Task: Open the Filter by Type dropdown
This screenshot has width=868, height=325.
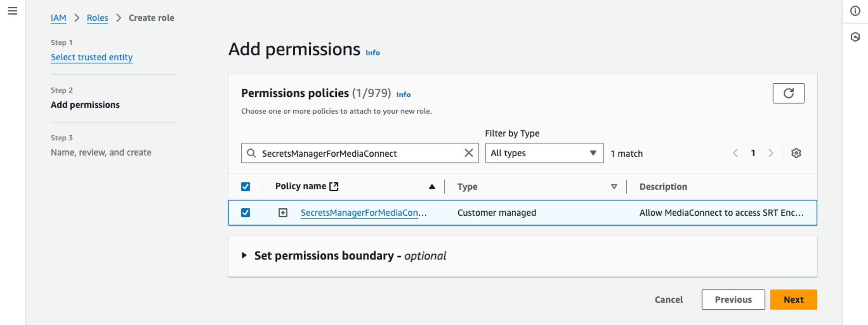Action: pyautogui.click(x=544, y=153)
